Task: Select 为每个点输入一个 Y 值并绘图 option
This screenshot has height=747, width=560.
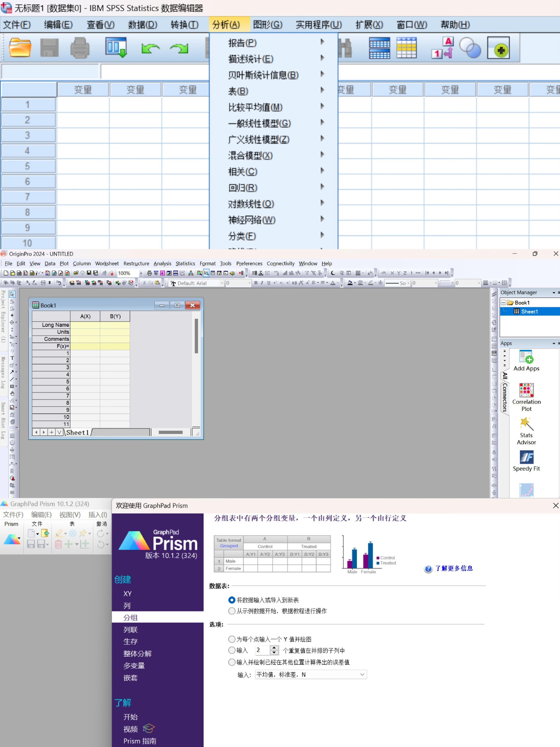Action: click(x=232, y=639)
